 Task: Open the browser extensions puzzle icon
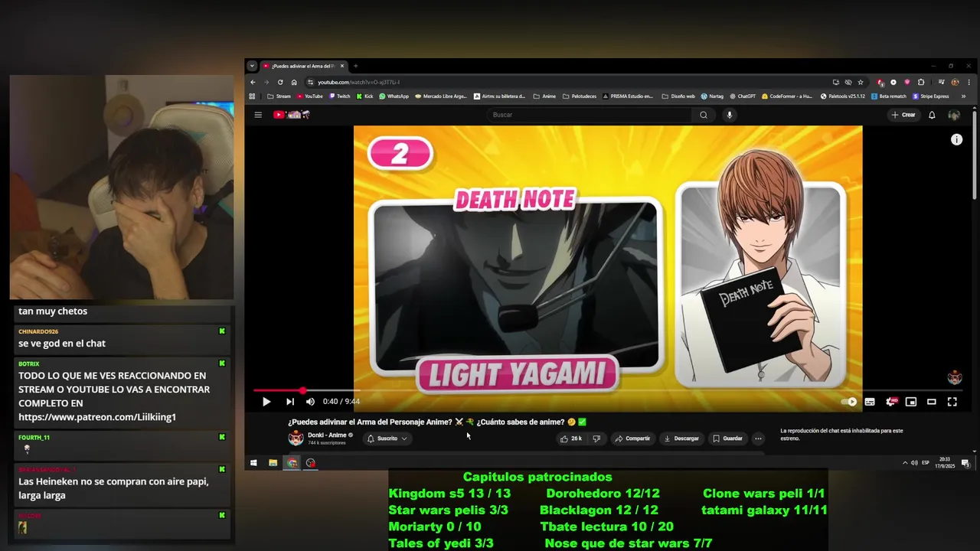(x=921, y=82)
